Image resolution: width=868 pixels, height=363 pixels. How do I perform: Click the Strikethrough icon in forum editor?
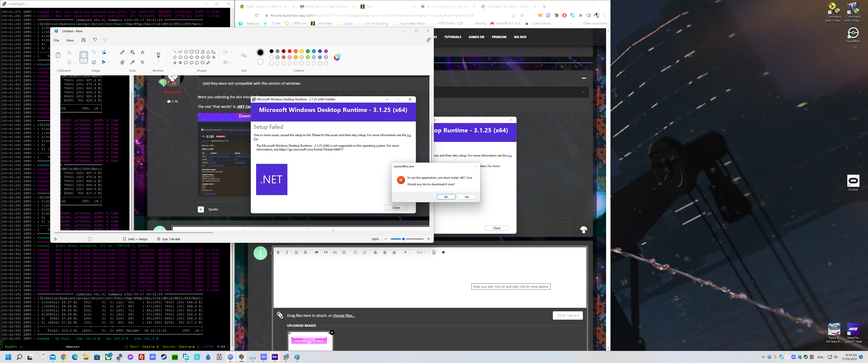(x=305, y=252)
